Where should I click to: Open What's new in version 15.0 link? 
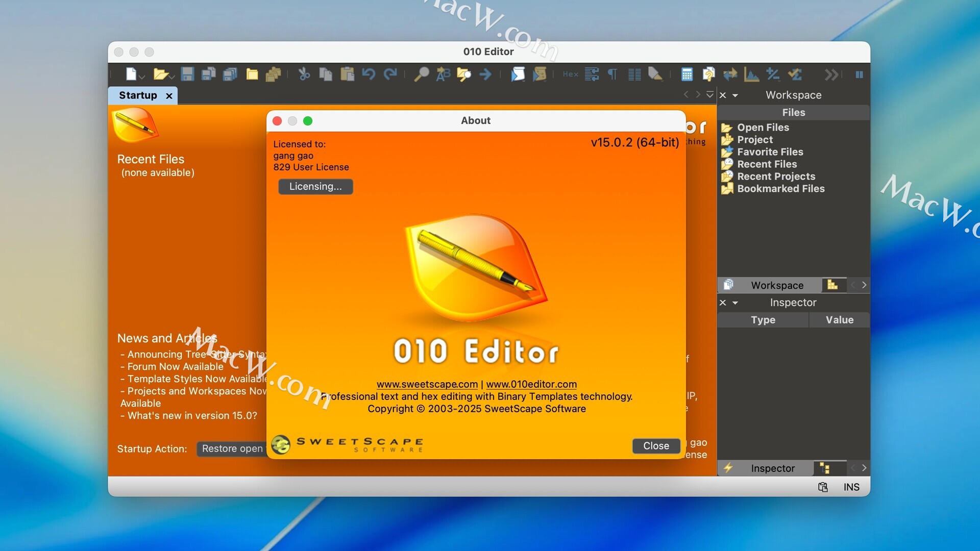192,416
